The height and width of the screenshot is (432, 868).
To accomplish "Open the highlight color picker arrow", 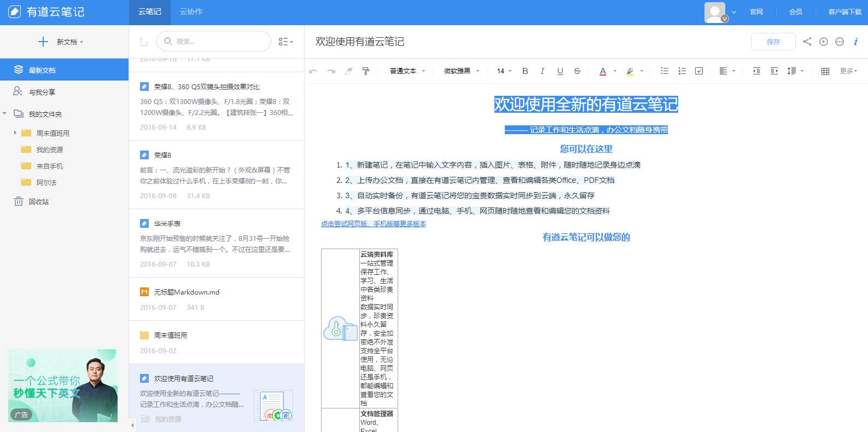I will (x=642, y=71).
